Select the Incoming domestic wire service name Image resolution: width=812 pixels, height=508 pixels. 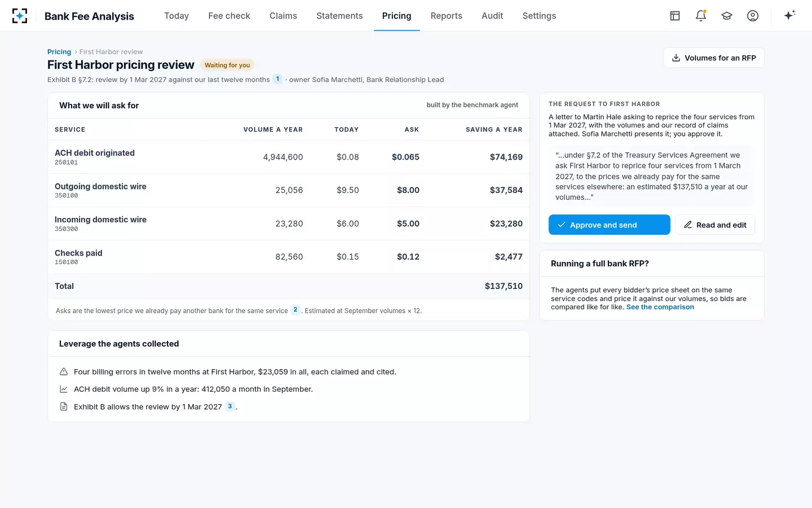tap(100, 220)
